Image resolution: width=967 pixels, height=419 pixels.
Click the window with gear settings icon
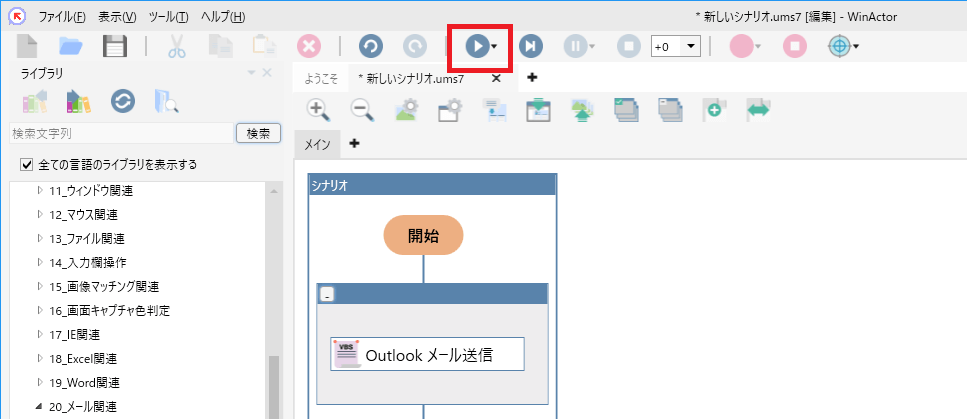[x=450, y=110]
